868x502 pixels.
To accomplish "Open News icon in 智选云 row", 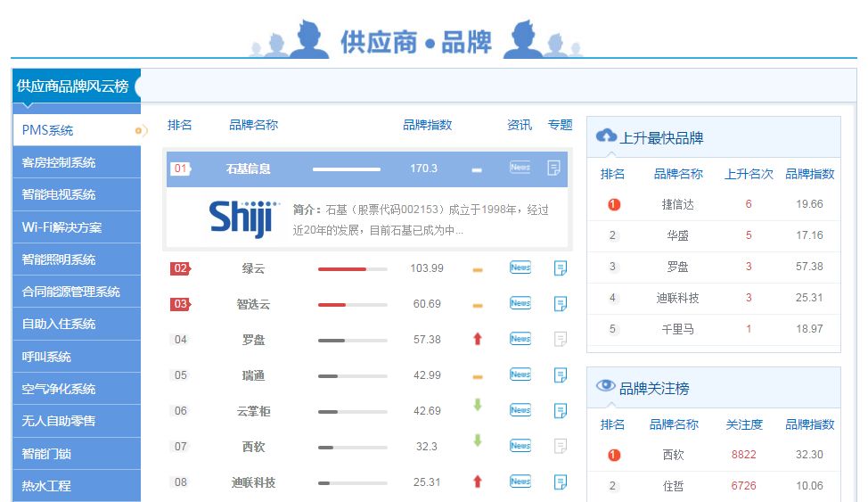I will coord(520,304).
